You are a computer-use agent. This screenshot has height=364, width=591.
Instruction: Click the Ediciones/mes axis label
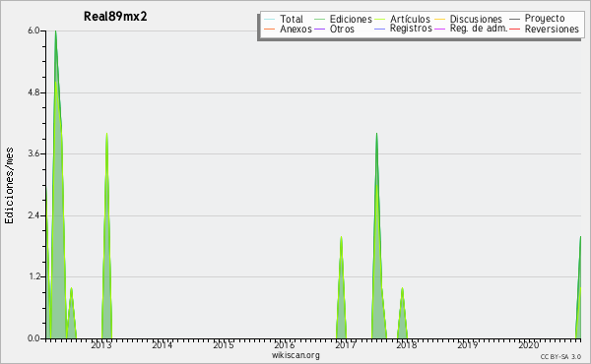9,185
